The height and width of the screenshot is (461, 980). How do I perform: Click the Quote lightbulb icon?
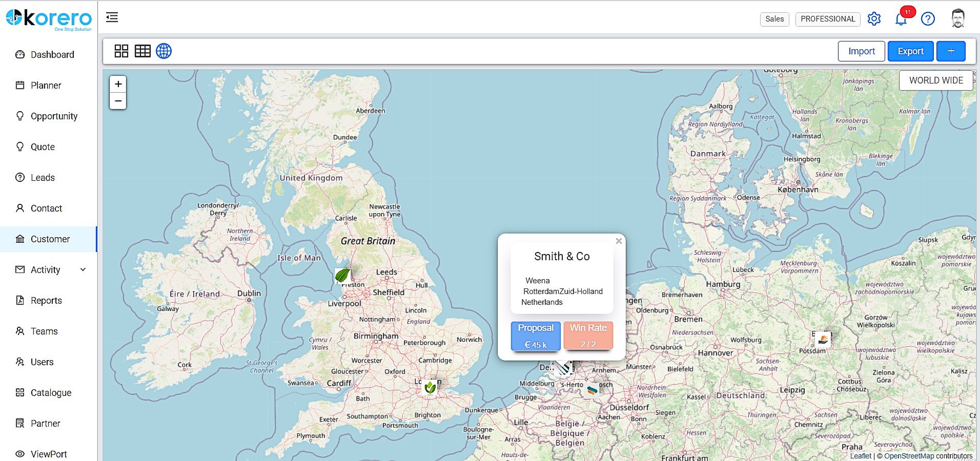click(20, 146)
